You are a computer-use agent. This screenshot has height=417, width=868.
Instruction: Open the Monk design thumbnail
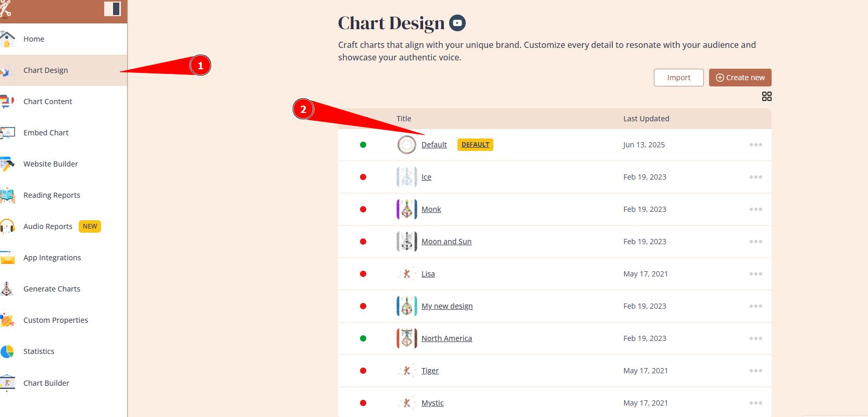[406, 209]
